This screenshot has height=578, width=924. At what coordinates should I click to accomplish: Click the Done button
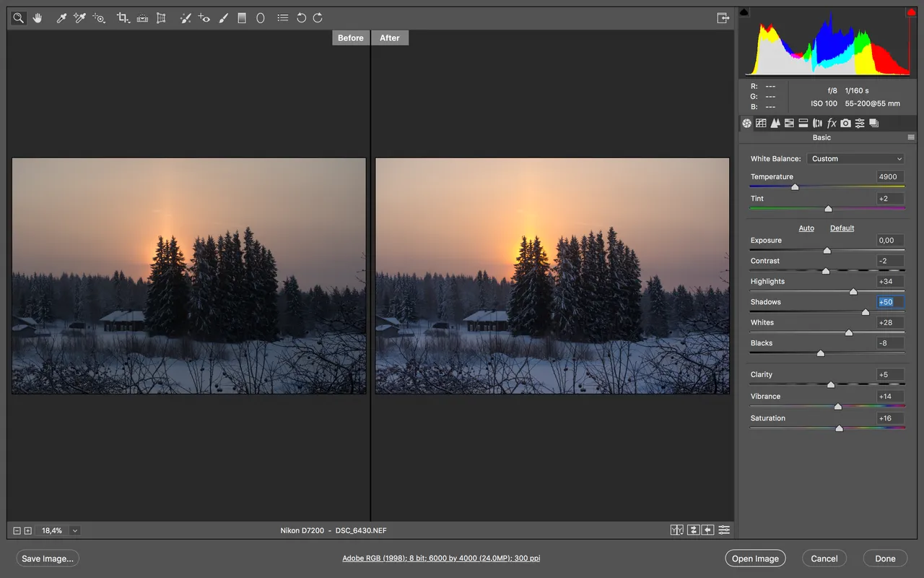(885, 558)
